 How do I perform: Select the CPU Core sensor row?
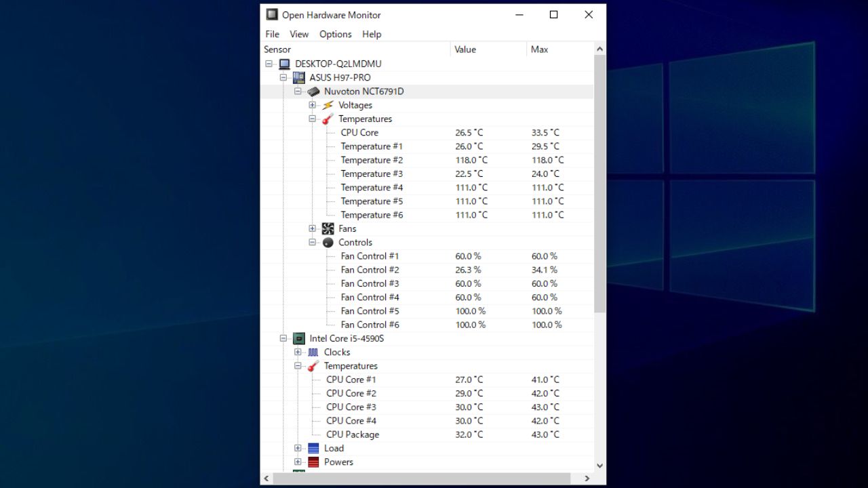(427, 133)
